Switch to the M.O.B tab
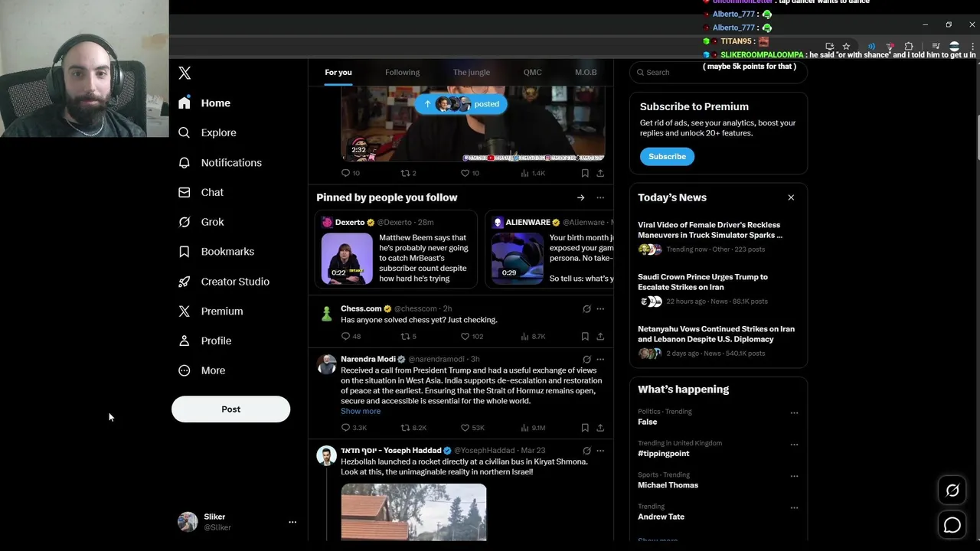 (x=586, y=72)
